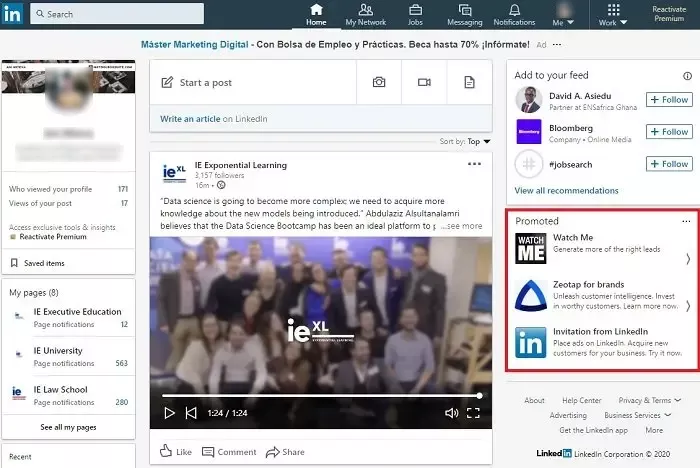Screen dimensions: 700x468
Task: Follow David A. Asiedu
Action: click(x=669, y=100)
